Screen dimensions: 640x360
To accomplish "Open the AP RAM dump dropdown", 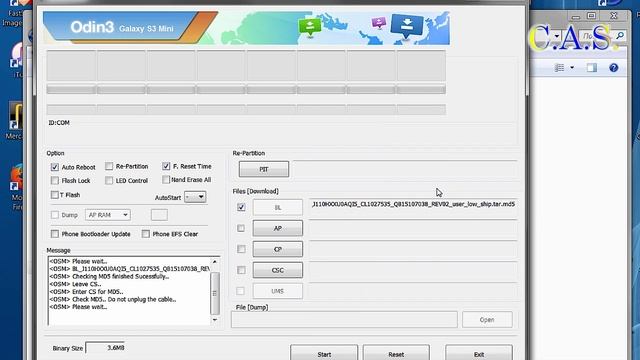I will pos(108,215).
